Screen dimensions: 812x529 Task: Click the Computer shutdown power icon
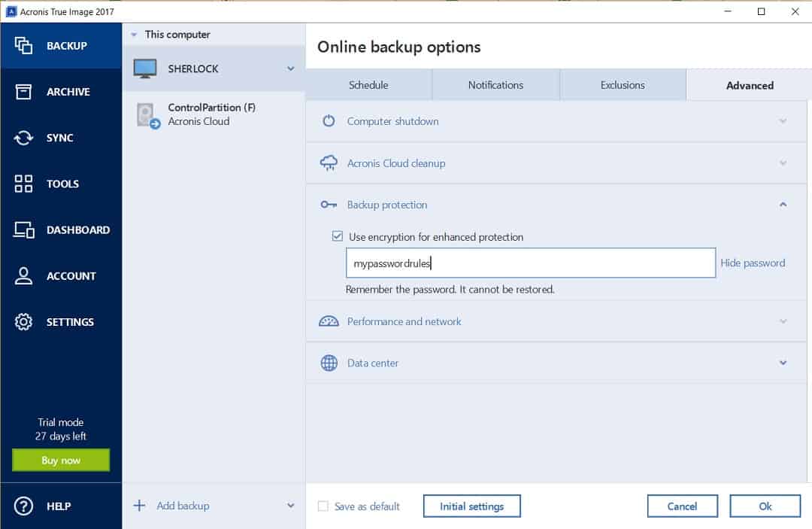coord(329,120)
